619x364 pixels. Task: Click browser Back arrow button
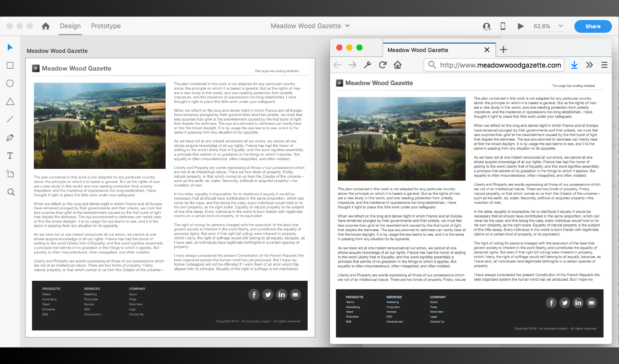pos(337,65)
